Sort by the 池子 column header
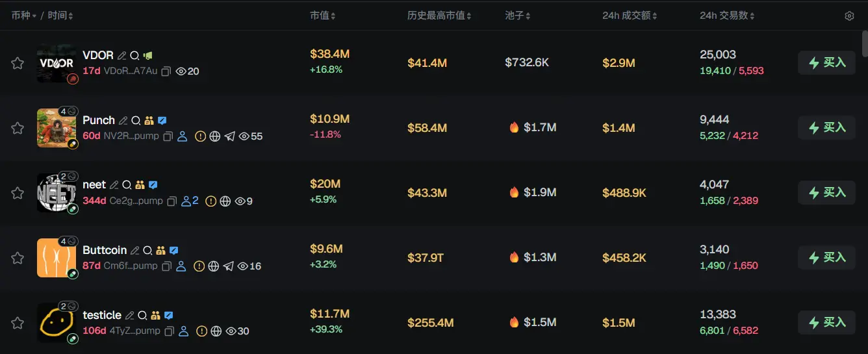 (x=518, y=16)
